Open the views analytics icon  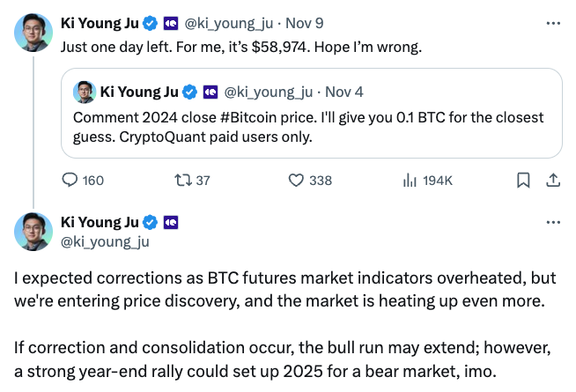click(409, 181)
